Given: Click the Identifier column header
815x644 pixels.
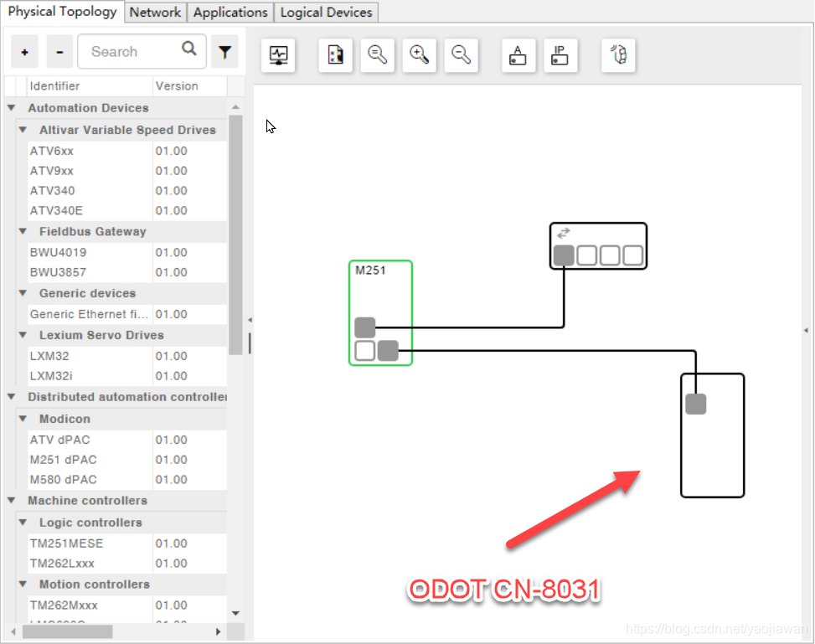Looking at the screenshot, I should [90, 85].
